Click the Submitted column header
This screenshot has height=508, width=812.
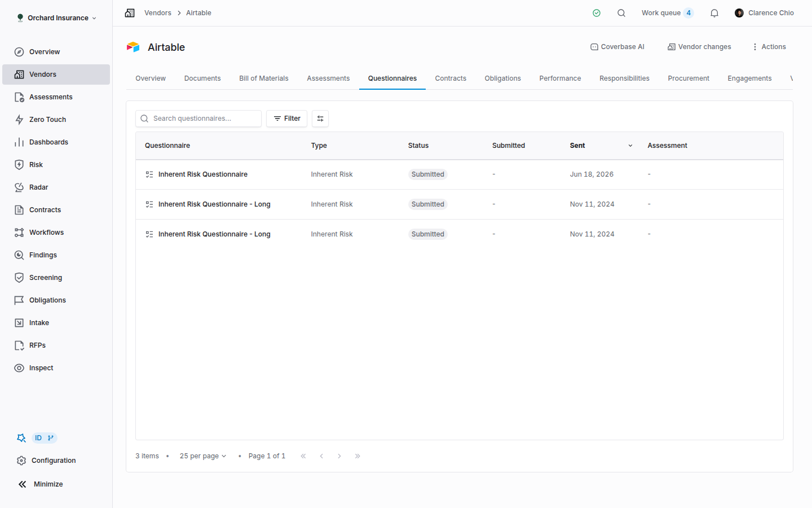click(x=509, y=146)
